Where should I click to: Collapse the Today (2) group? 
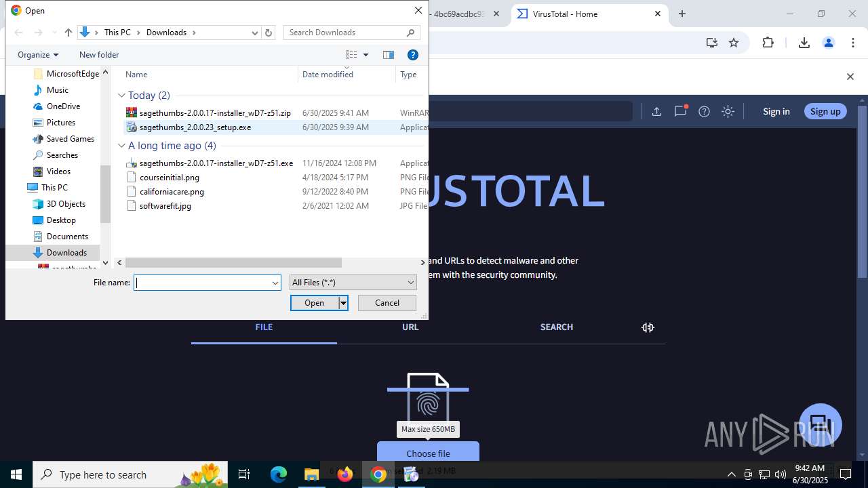(x=122, y=96)
